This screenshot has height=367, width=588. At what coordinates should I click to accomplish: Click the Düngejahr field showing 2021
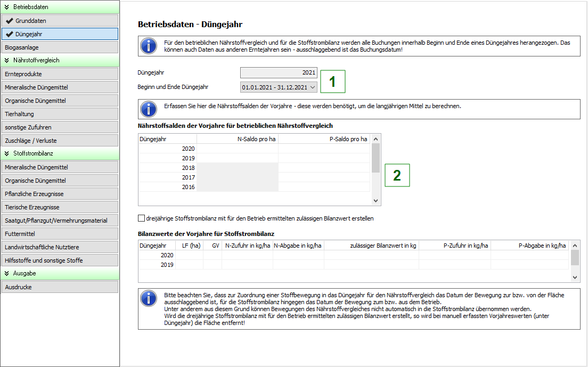point(279,73)
